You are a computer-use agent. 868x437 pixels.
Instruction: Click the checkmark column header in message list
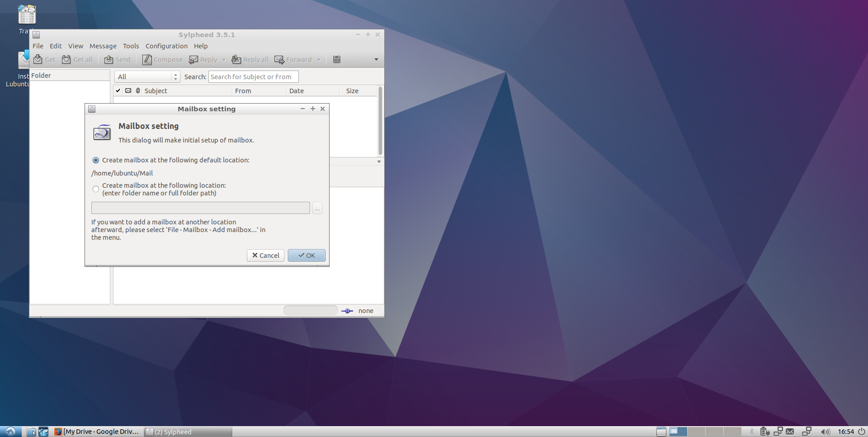coord(118,91)
